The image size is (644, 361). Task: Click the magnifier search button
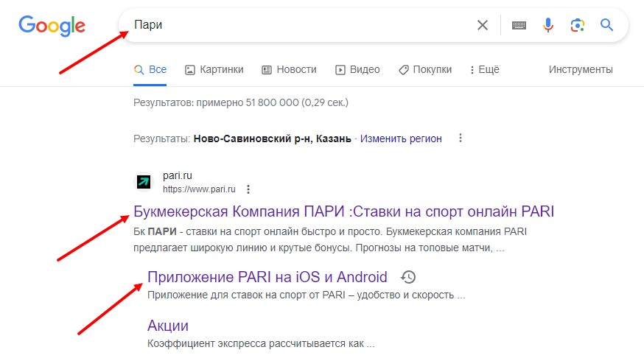606,25
